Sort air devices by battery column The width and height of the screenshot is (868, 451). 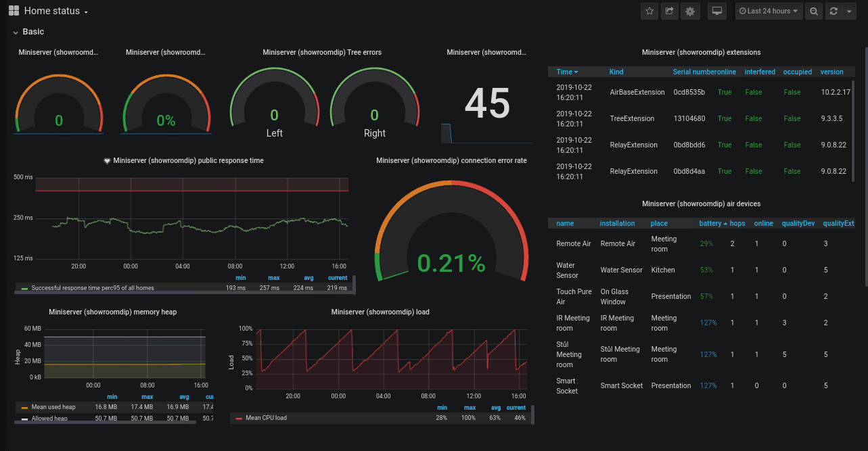pyautogui.click(x=713, y=223)
